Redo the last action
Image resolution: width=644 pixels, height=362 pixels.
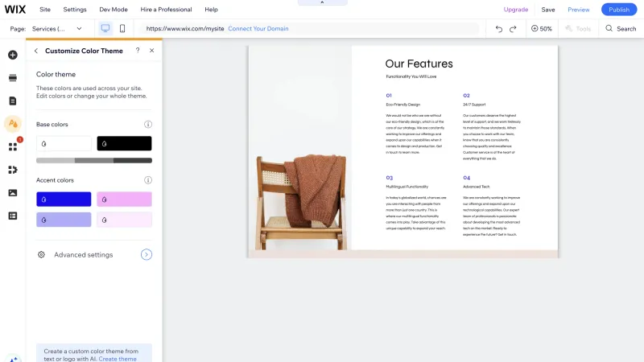click(513, 29)
